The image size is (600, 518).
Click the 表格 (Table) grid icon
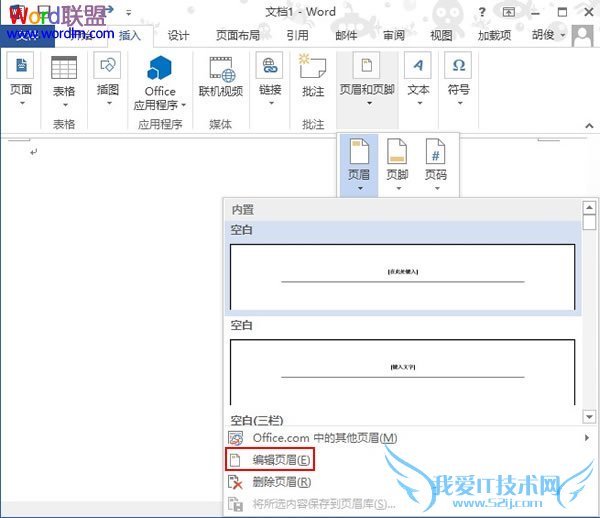pos(64,67)
